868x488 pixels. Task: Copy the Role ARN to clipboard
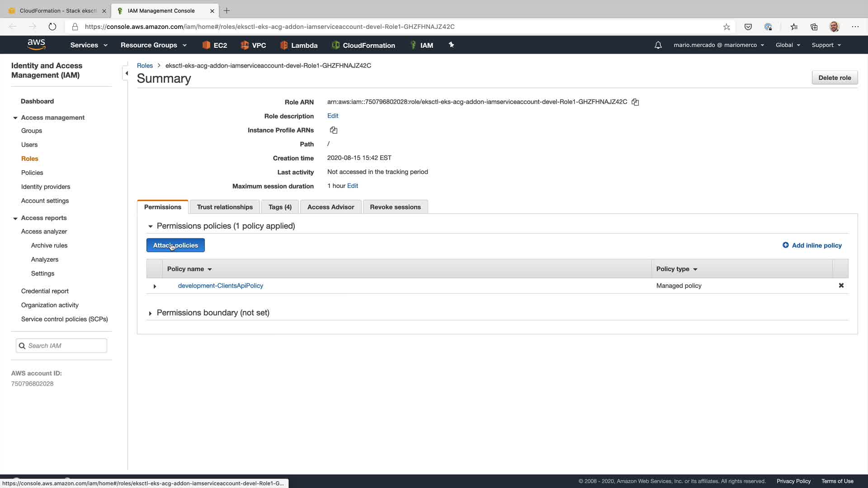(x=635, y=102)
